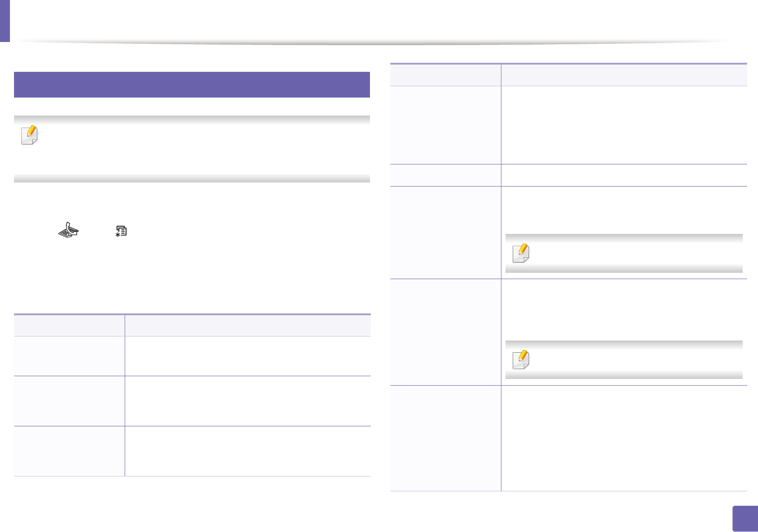Click the second row description cell in the left table
758x532 pixels.
tap(248, 401)
